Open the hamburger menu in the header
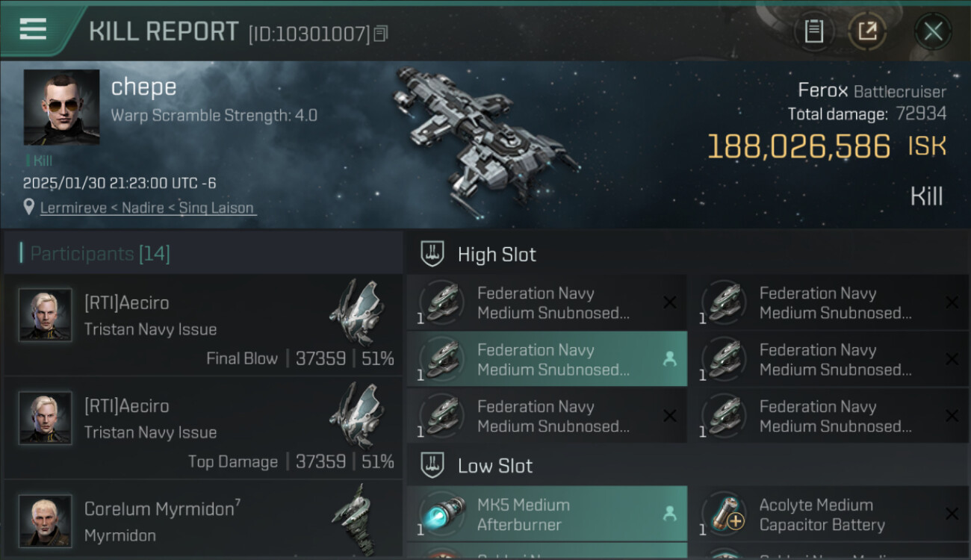The image size is (971, 560). click(x=33, y=29)
